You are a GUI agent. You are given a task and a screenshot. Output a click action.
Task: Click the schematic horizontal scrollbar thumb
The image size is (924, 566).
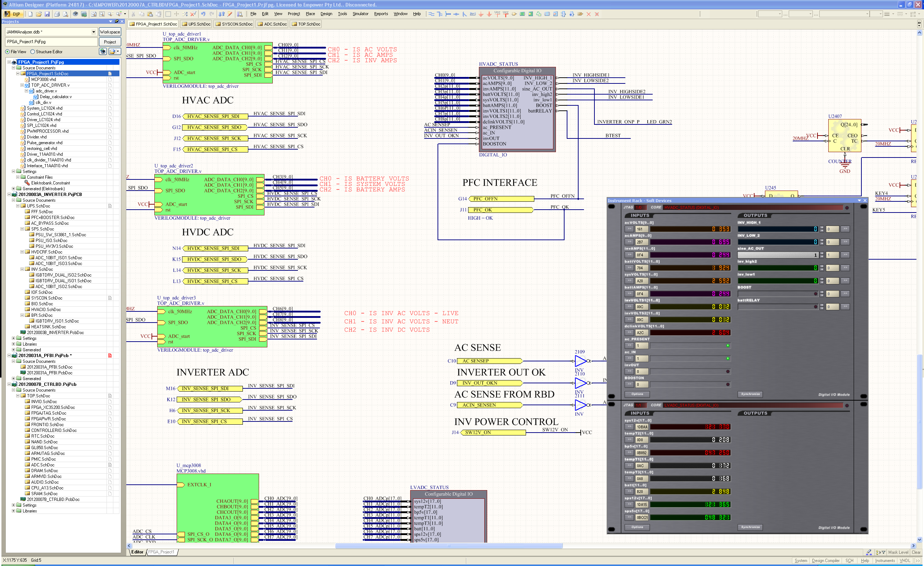pos(448,546)
